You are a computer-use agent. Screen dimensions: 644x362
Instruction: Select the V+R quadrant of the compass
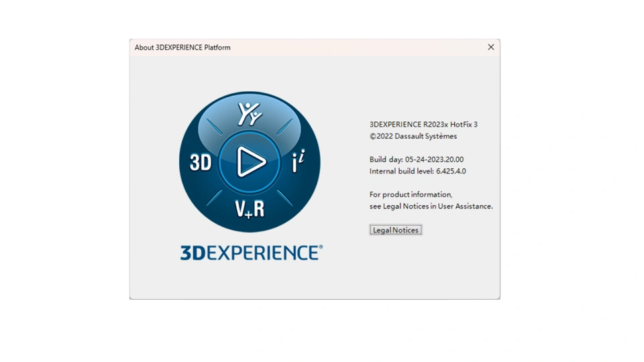(x=250, y=209)
